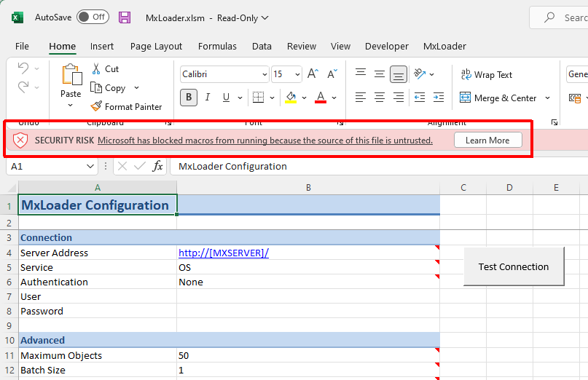Expand the Undo history dropdown
This screenshot has height=380, width=588.
(x=36, y=68)
